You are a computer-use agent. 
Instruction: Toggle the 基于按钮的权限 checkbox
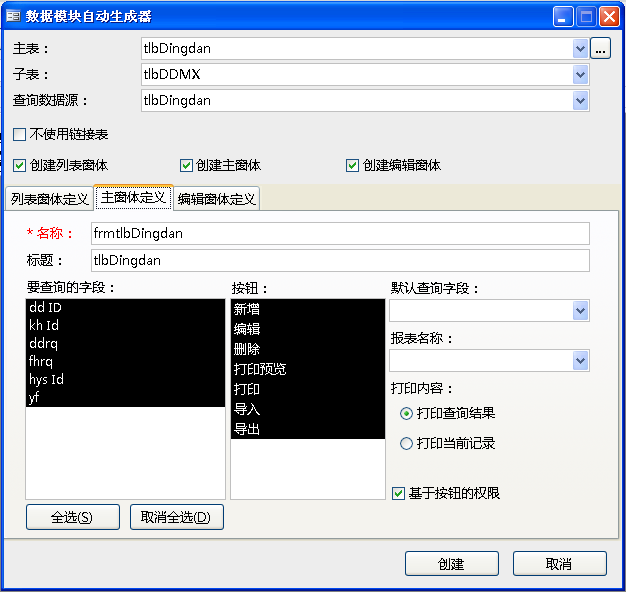tap(398, 493)
